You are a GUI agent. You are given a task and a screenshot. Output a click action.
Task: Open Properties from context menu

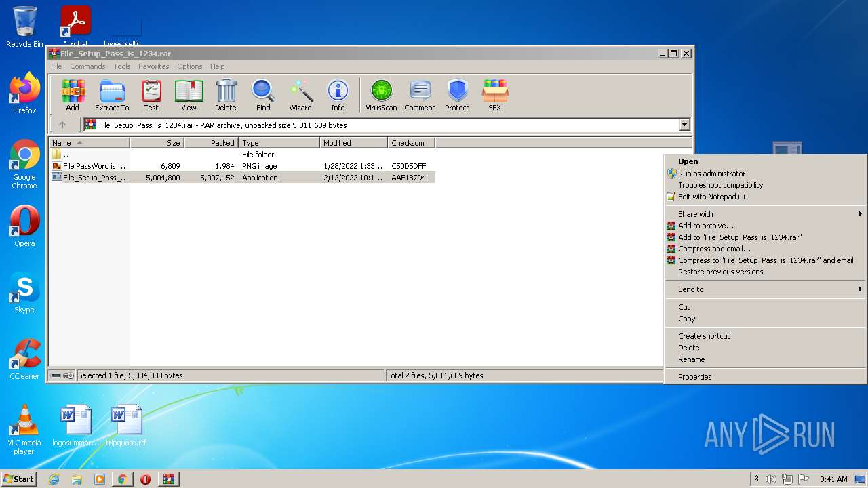click(x=765, y=377)
